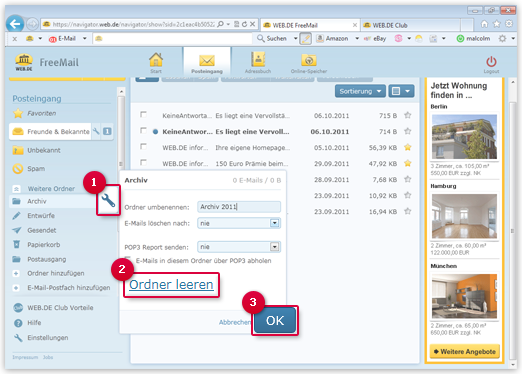522x374 pixels.
Task: Click the Impressum footer link
Action: tap(25, 357)
